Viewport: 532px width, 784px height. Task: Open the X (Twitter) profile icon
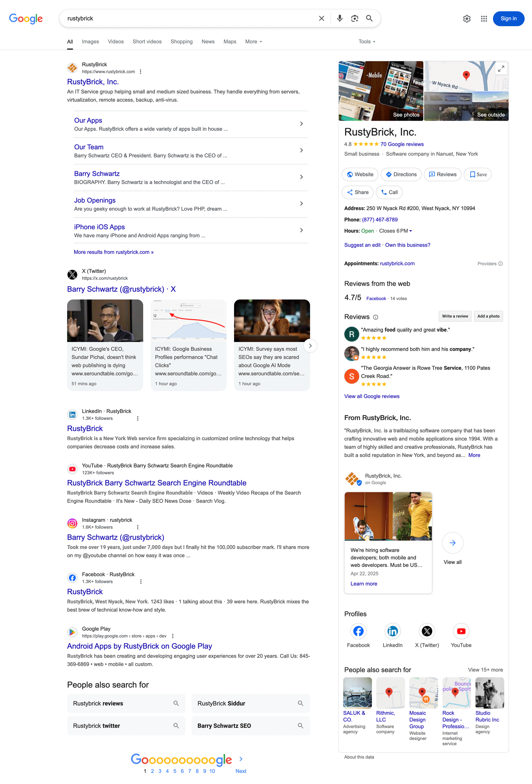coord(427,631)
